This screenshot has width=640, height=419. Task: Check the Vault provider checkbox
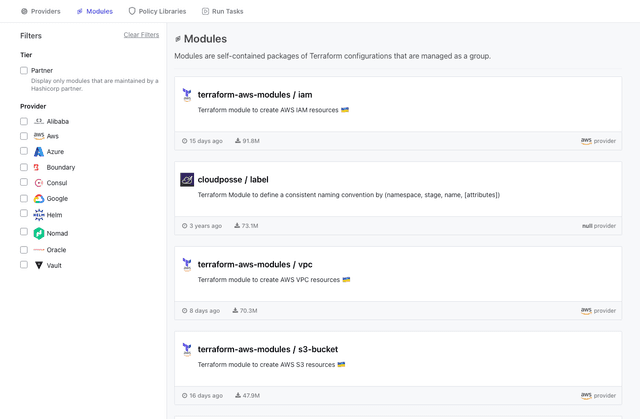tap(24, 265)
